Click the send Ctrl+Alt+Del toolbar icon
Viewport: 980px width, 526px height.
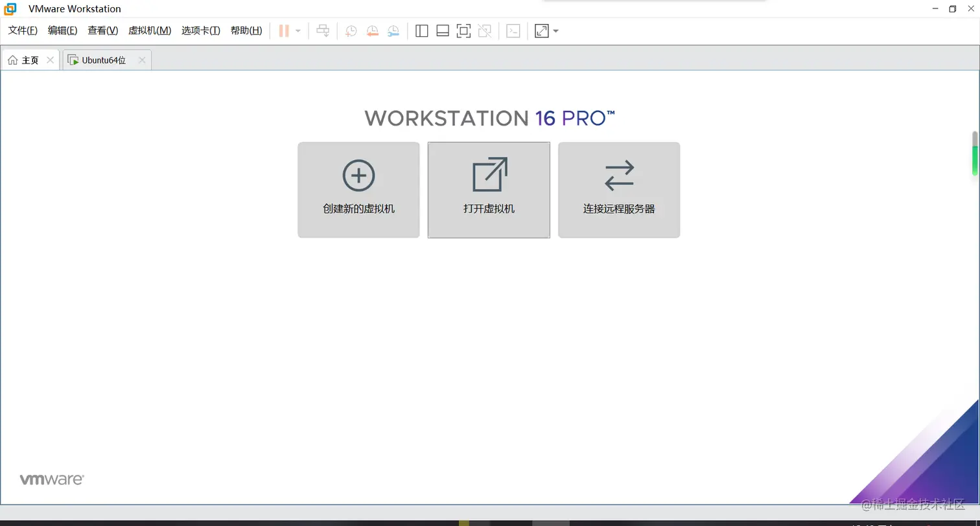click(x=323, y=30)
